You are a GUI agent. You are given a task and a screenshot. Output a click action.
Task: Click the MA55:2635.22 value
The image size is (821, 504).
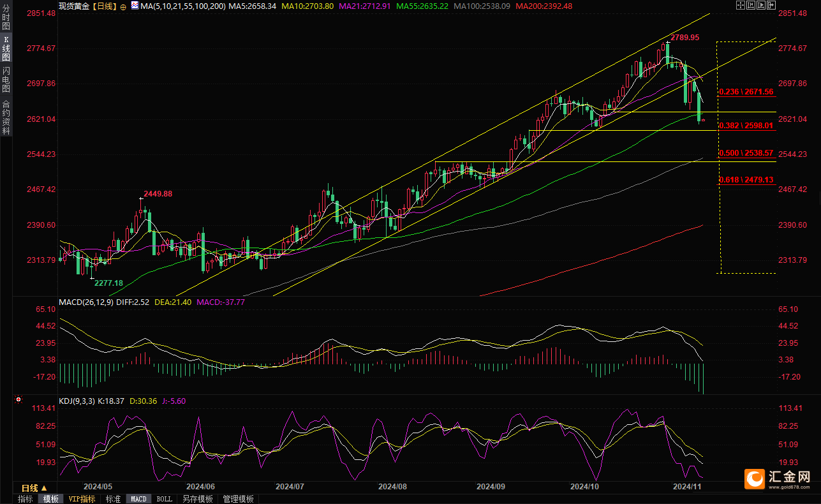pos(424,6)
